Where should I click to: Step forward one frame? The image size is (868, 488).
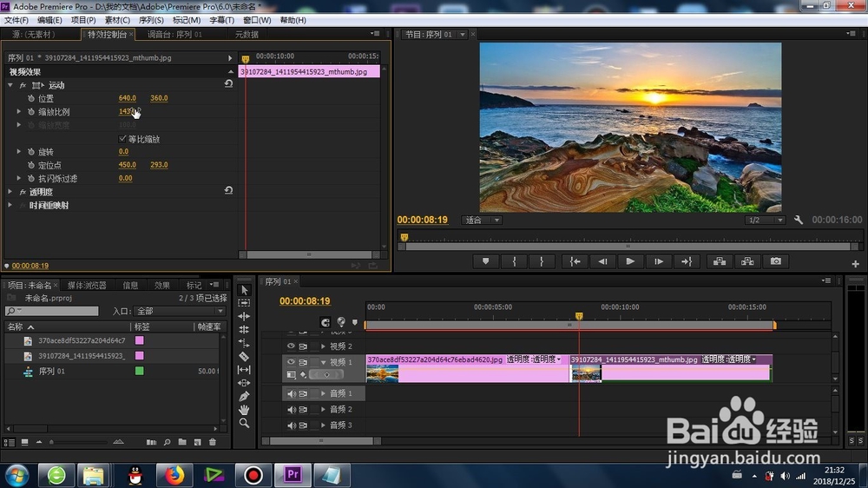(x=659, y=261)
